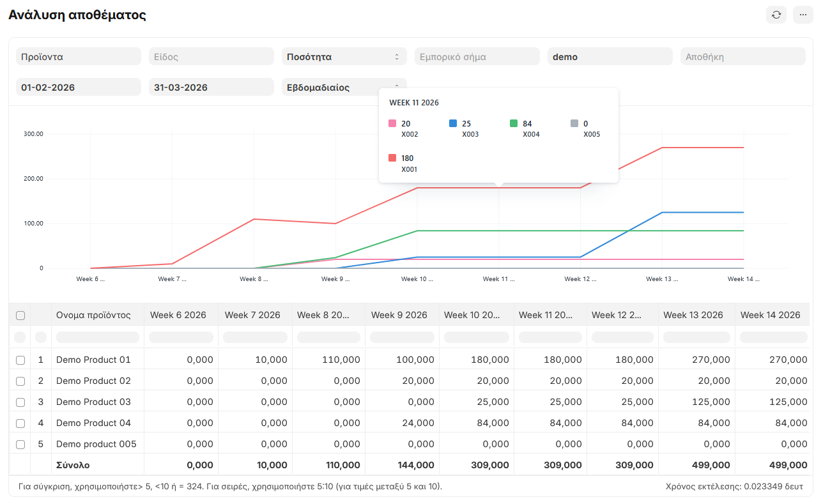Screen dimensions: 830x504
Task: Click the pink X002 legend swatch
Action: pos(392,124)
